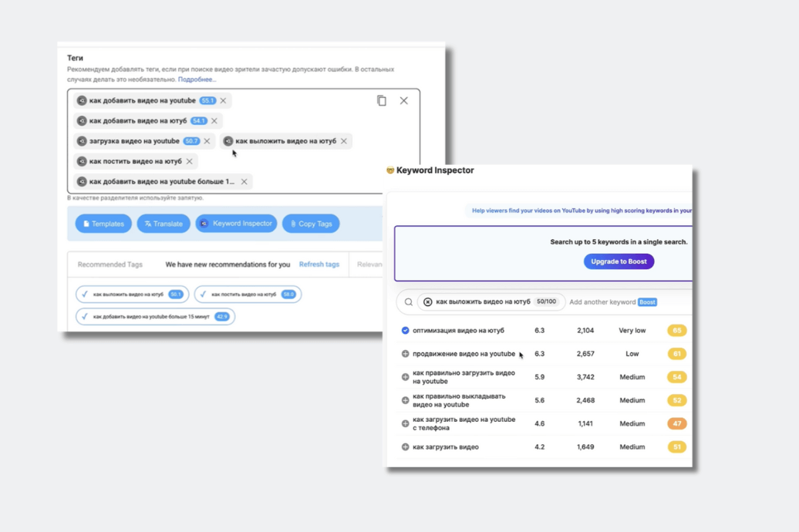Clear the searched keyword with its circled X
Image resolution: width=799 pixels, height=532 pixels.
(428, 302)
